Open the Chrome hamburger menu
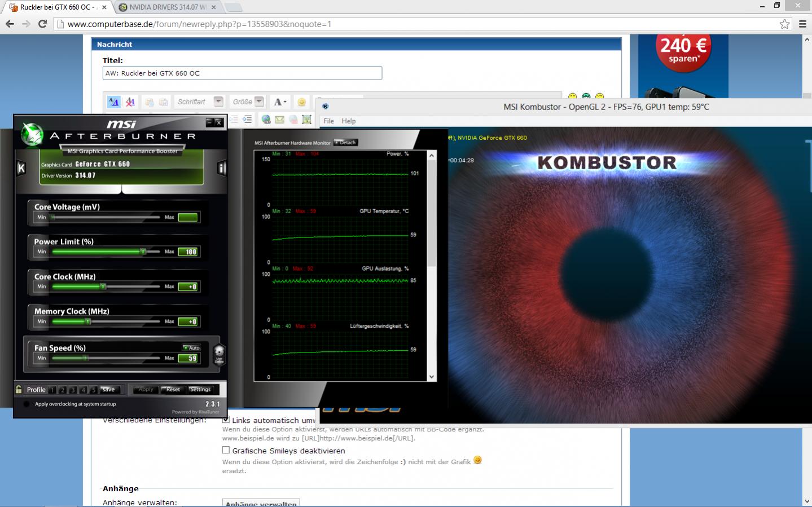This screenshot has width=812, height=507. [x=802, y=24]
